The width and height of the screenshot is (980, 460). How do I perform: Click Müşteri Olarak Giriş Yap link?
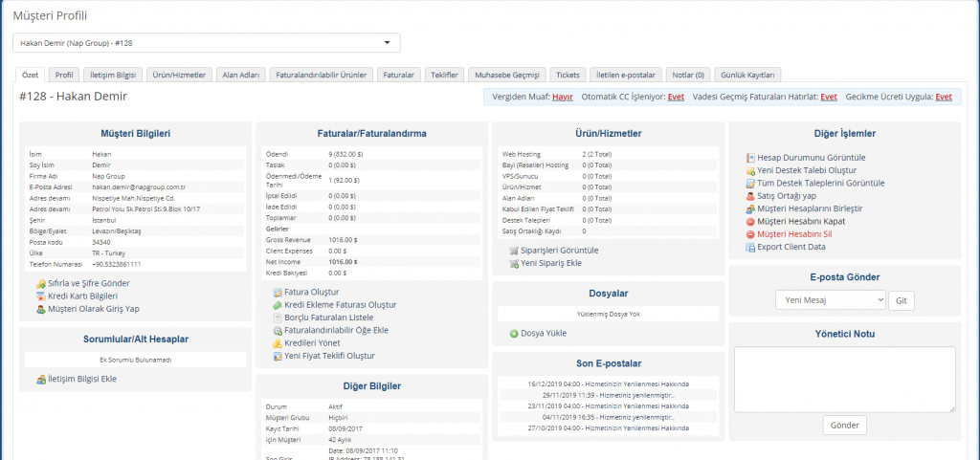(93, 309)
